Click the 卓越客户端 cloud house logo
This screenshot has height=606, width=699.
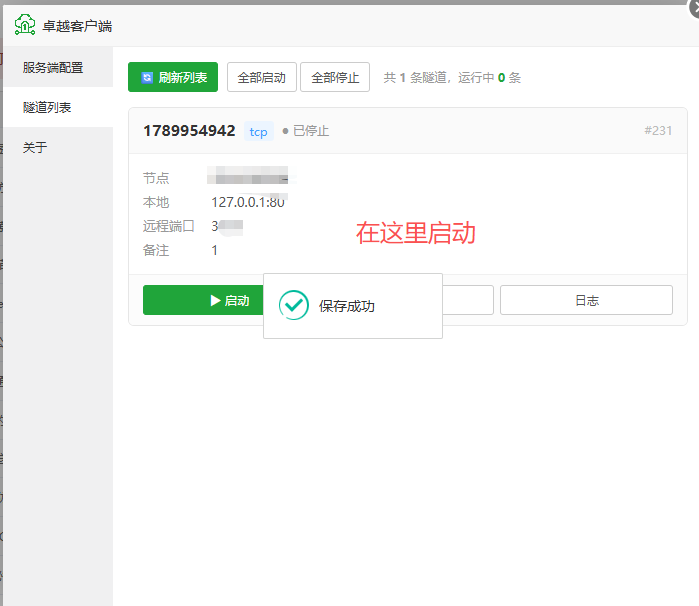pos(25,25)
